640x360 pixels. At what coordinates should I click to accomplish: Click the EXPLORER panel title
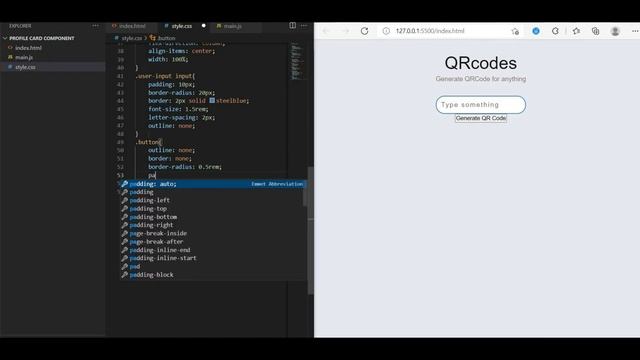pyautogui.click(x=20, y=26)
